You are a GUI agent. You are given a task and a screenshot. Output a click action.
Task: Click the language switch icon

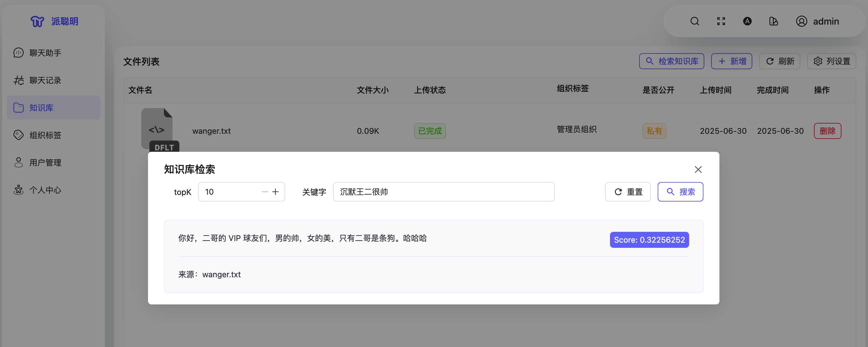click(747, 21)
